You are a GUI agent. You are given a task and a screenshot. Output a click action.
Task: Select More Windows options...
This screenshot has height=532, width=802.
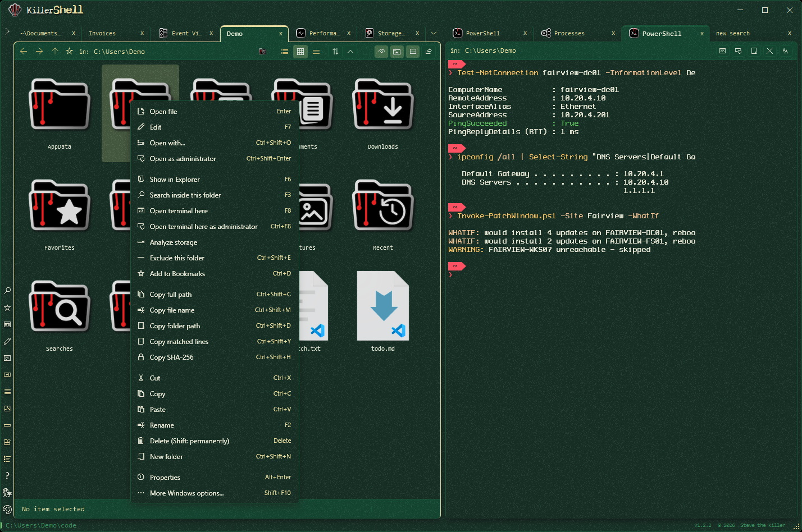(x=215, y=493)
